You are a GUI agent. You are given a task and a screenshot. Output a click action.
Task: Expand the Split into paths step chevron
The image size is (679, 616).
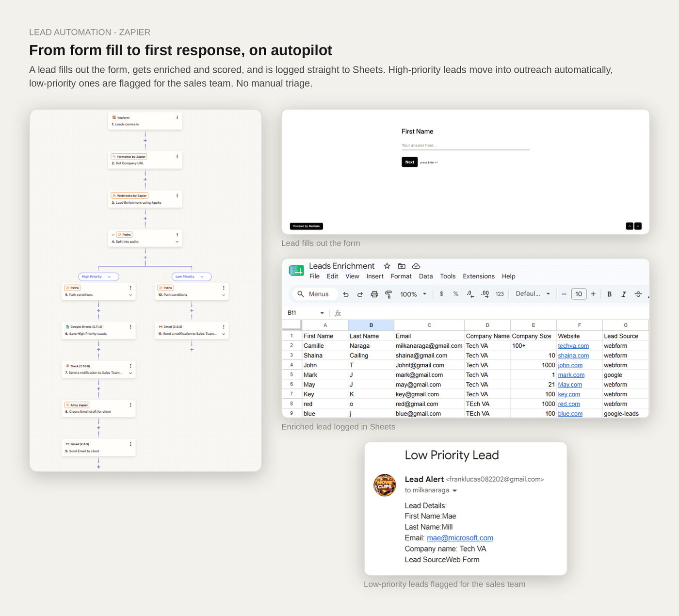(x=177, y=242)
